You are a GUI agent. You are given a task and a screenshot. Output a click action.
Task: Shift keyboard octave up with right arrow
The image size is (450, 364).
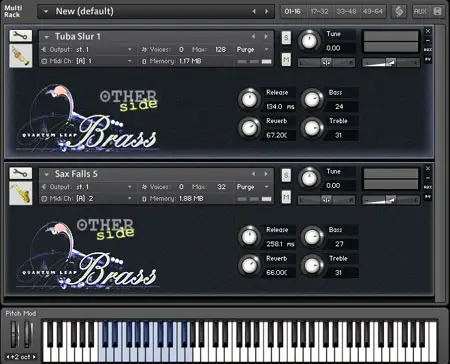click(x=34, y=357)
